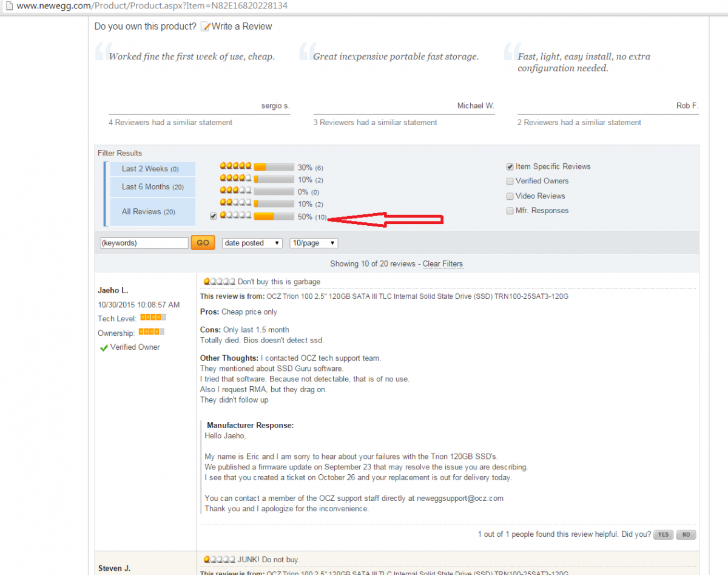Enable the Video Reviews checkbox
This screenshot has height=575, width=728.
pos(510,196)
